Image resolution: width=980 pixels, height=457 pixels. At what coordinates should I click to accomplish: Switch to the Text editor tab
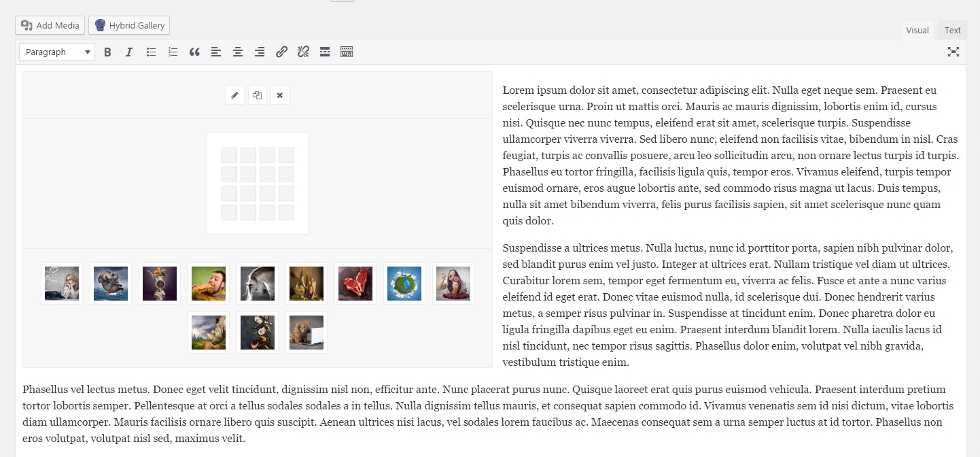(952, 30)
